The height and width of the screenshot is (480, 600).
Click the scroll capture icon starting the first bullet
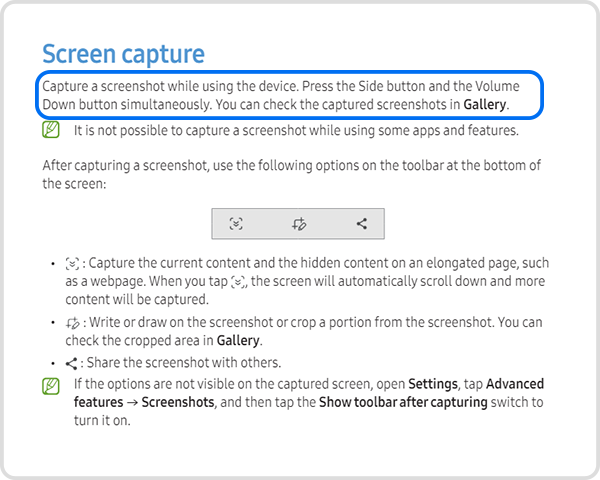71,264
